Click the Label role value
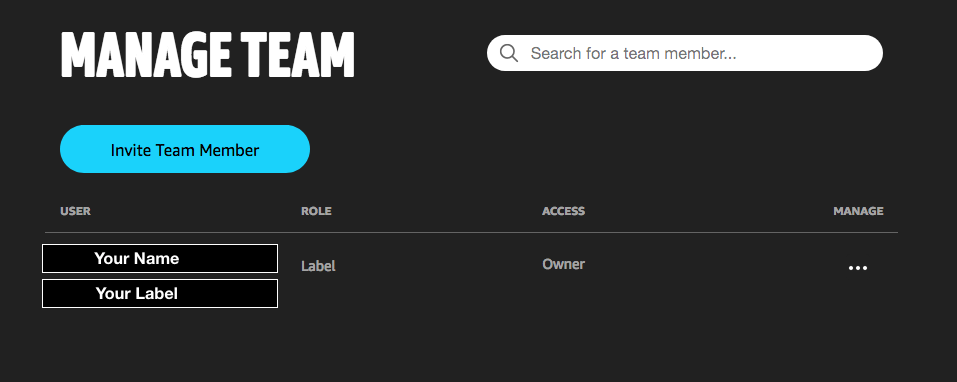 point(318,266)
